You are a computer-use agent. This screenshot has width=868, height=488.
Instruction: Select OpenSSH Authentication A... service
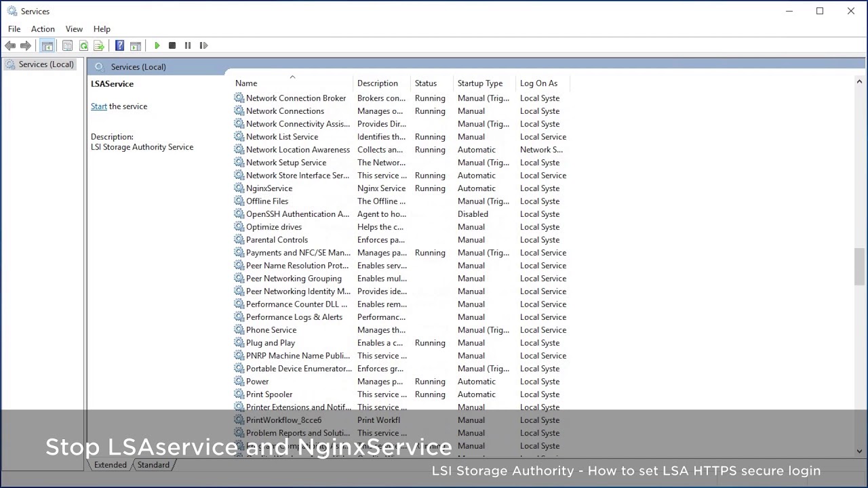pyautogui.click(x=298, y=214)
